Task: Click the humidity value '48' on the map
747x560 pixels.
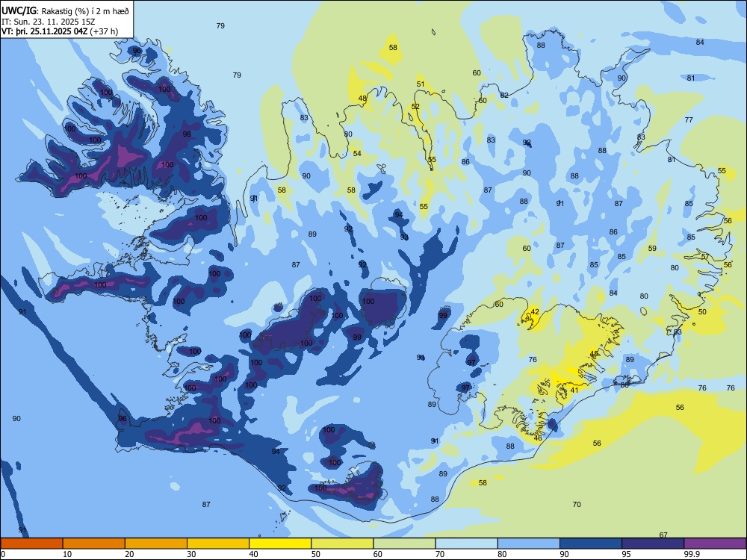Action: tap(362, 99)
